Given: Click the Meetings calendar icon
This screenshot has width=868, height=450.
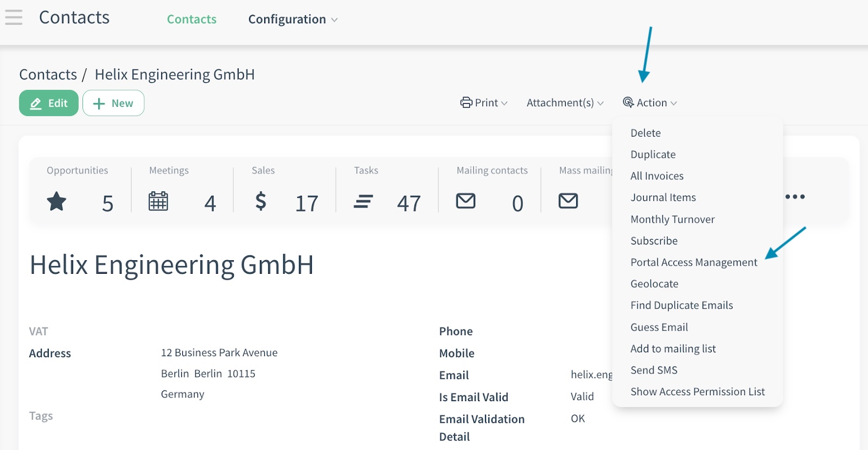Looking at the screenshot, I should click(158, 201).
